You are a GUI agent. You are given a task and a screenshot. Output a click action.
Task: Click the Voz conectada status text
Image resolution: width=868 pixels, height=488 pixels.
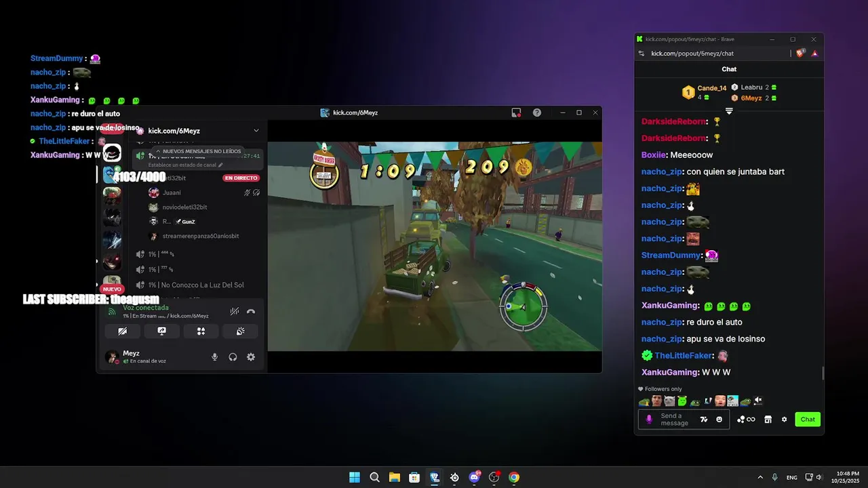[146, 308]
